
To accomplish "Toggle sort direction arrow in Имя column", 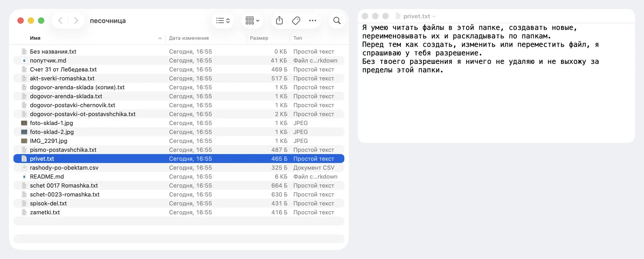I will pos(160,38).
